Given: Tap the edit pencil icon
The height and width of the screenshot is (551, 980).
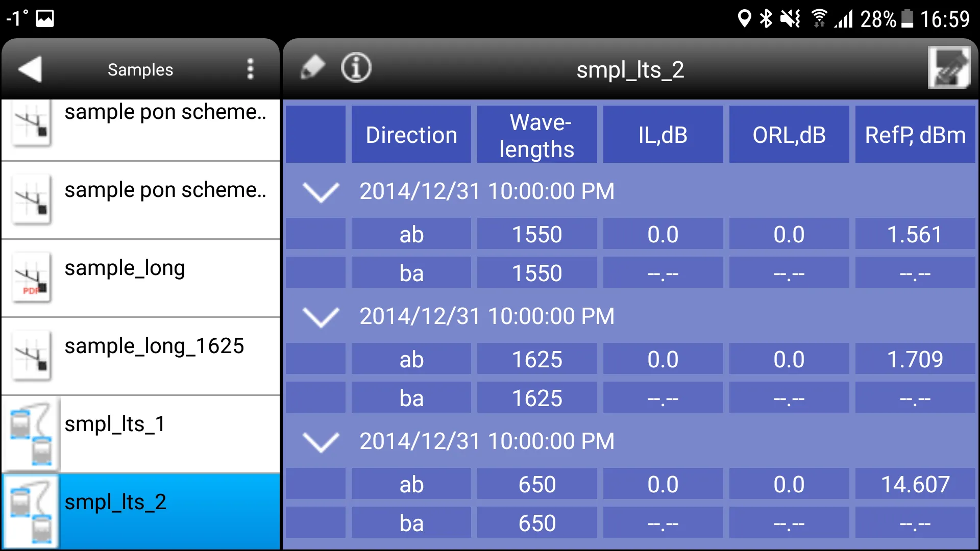Looking at the screenshot, I should (x=312, y=68).
